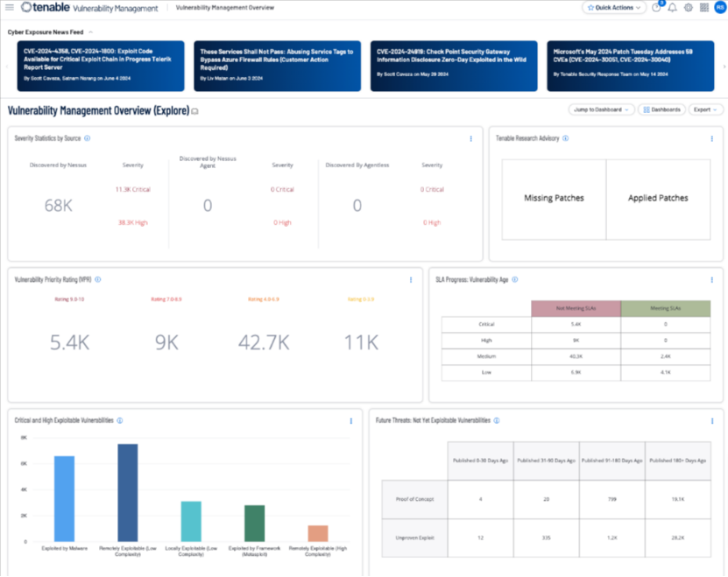Open the help question mark icon
728x577 pixels.
point(656,7)
